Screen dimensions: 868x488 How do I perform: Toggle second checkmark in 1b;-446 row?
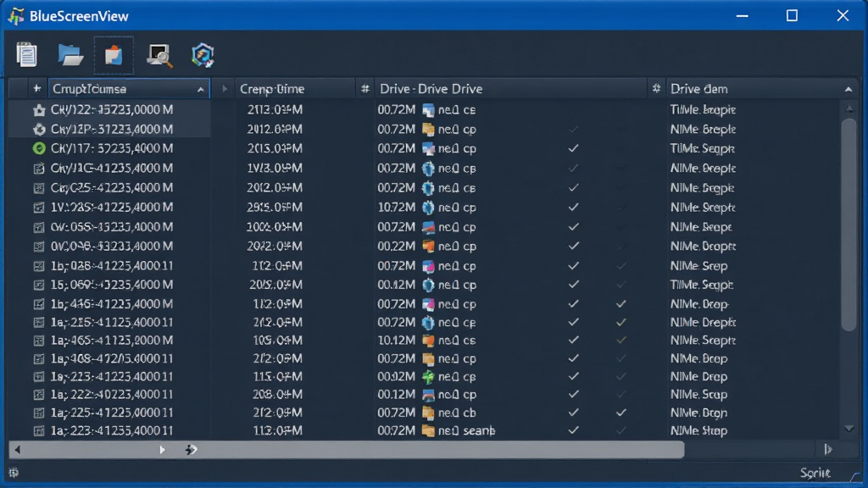pyautogui.click(x=621, y=304)
